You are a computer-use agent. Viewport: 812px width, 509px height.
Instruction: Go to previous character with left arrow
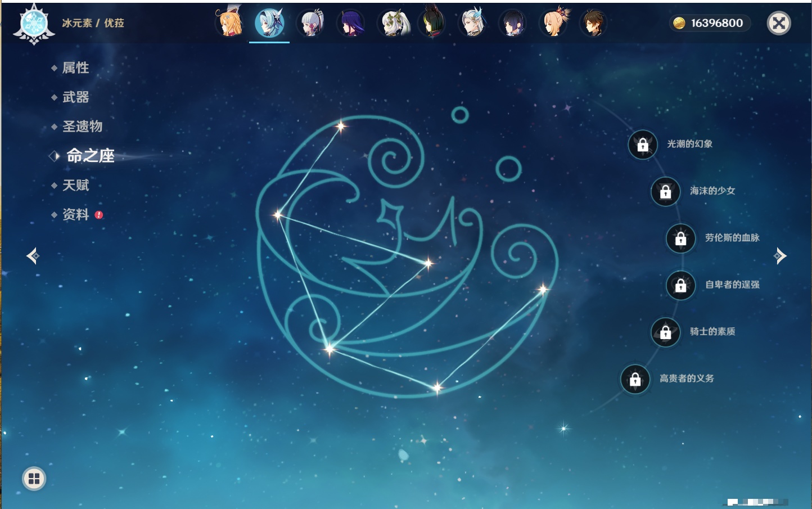pos(33,256)
